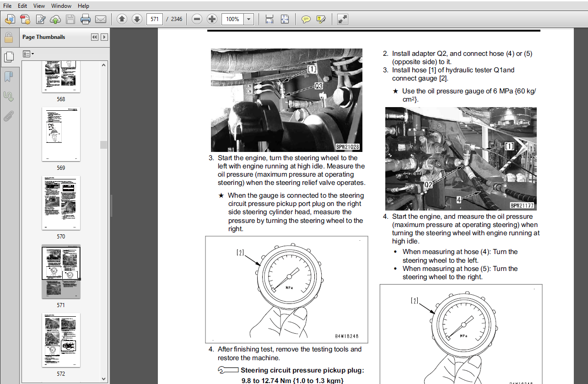Click the Edit/Sign document icon
Image resolution: width=588 pixels, height=384 pixels.
40,19
